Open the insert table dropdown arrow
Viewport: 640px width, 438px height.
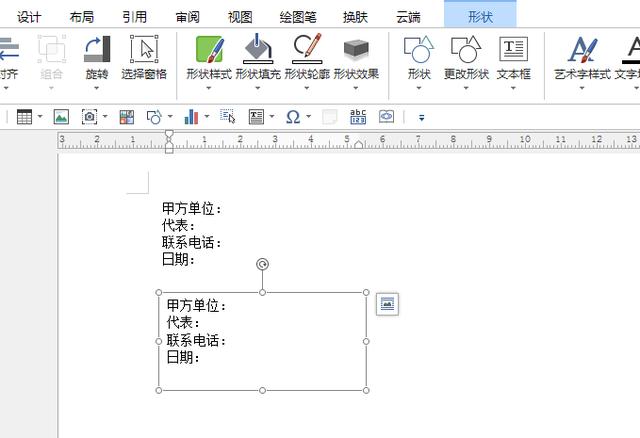click(x=40, y=117)
